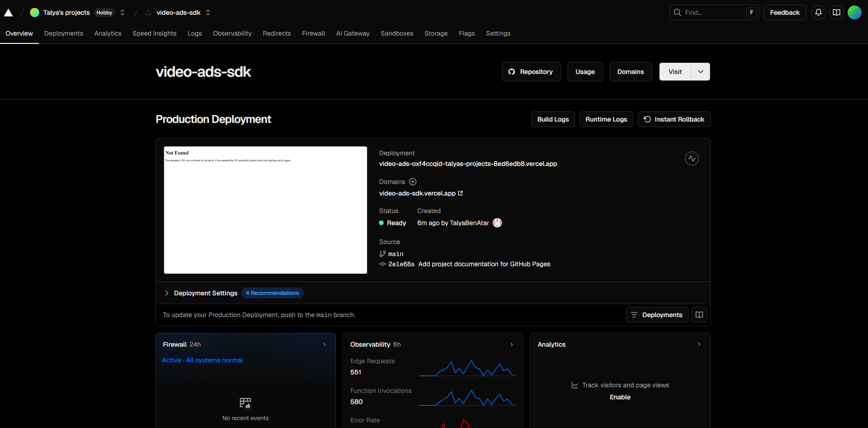Image resolution: width=868 pixels, height=428 pixels.
Task: Click the book icon beside Deployments button
Action: [x=699, y=315]
